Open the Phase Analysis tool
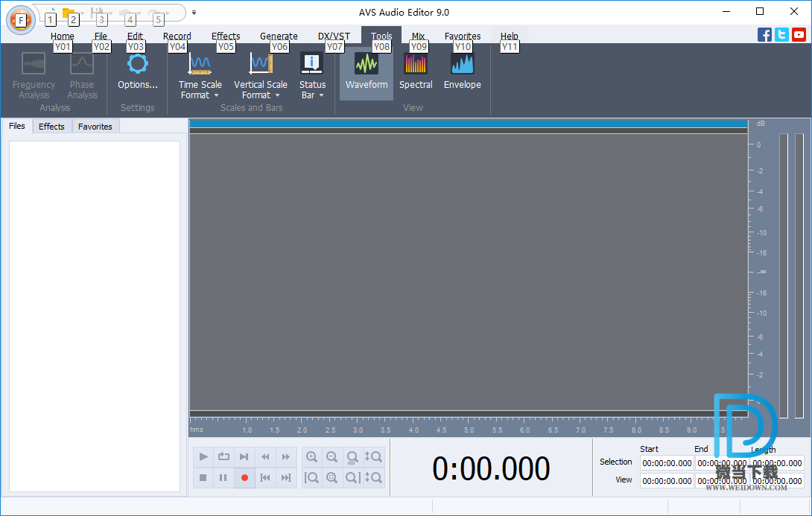This screenshot has width=812, height=516. pos(82,75)
